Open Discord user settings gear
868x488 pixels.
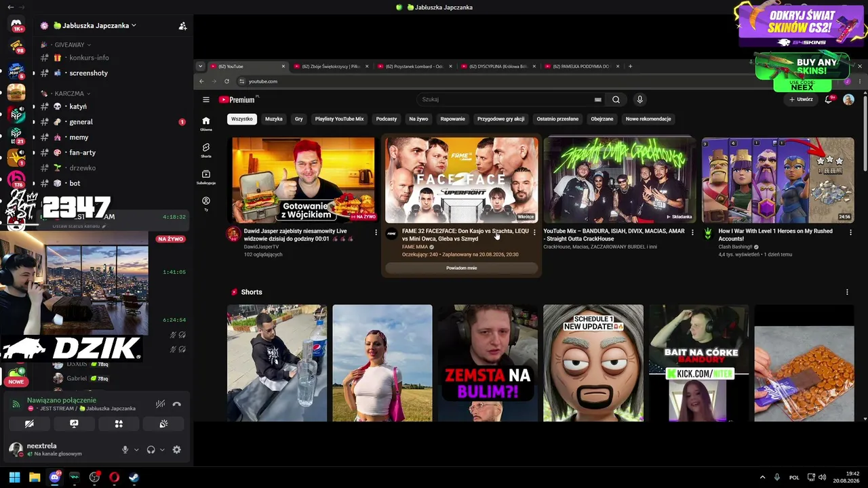pos(177,449)
